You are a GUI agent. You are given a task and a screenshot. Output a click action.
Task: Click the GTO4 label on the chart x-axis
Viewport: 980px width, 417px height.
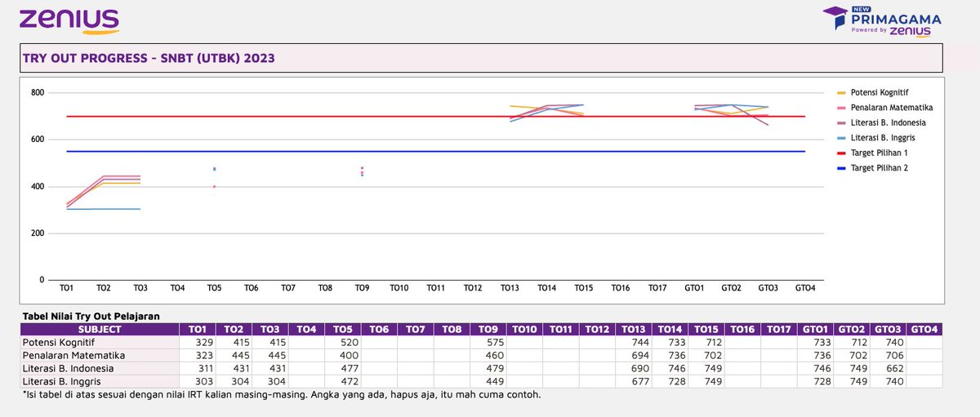tap(804, 288)
